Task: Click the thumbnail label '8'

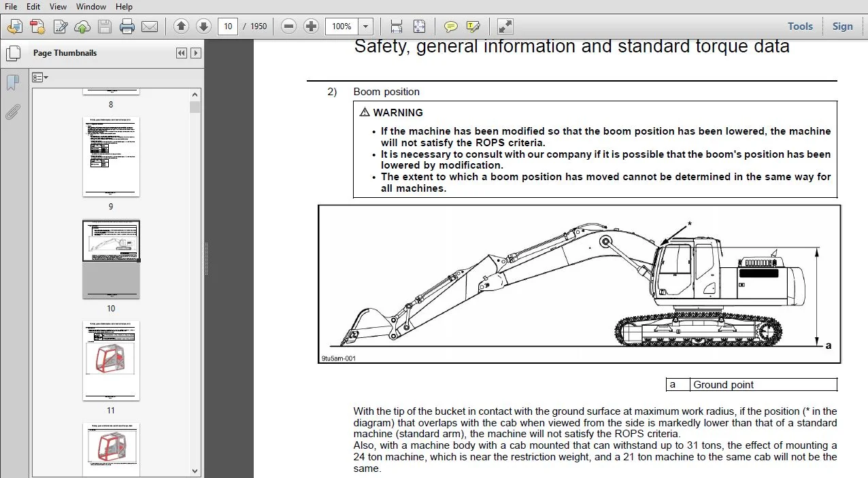Action: tap(111, 105)
